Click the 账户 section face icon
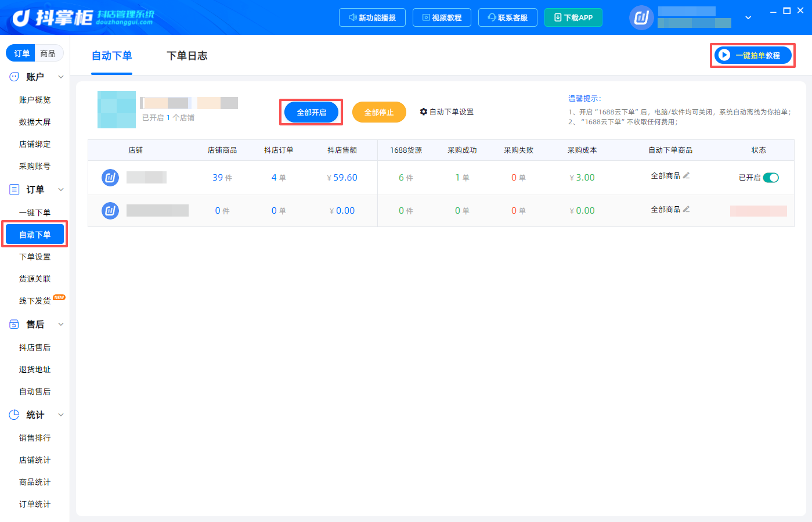Screen dimensions: 812x522 [x=14, y=77]
